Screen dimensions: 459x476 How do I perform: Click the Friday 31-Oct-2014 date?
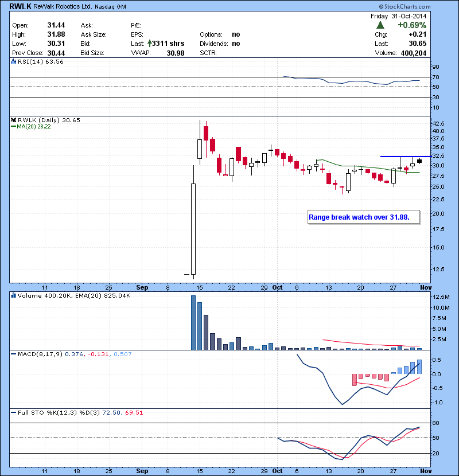point(398,16)
